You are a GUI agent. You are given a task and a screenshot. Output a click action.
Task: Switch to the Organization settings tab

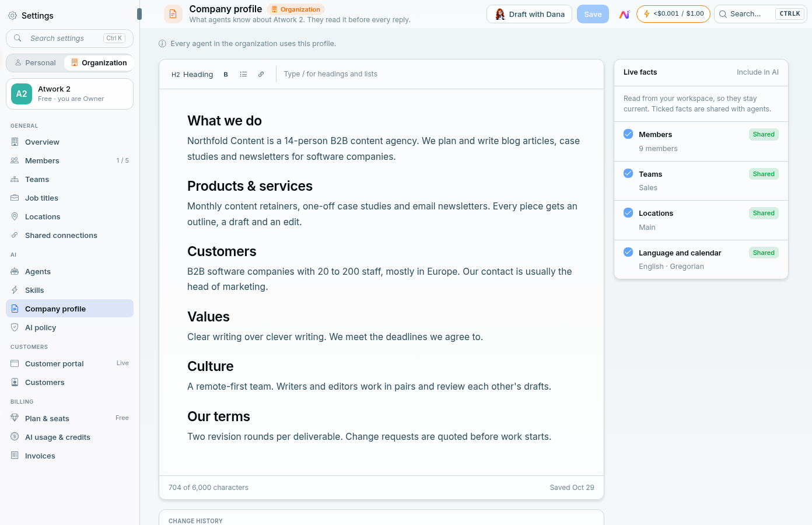(99, 62)
